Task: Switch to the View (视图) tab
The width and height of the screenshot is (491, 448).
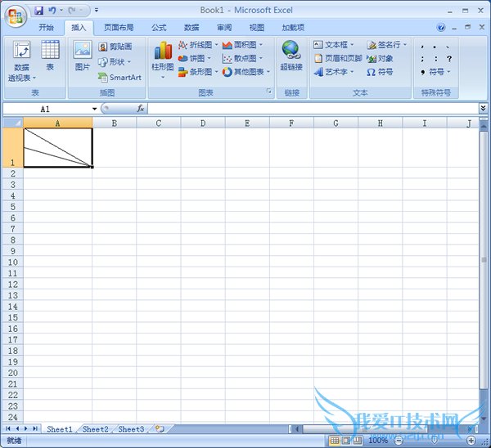Action: point(257,28)
